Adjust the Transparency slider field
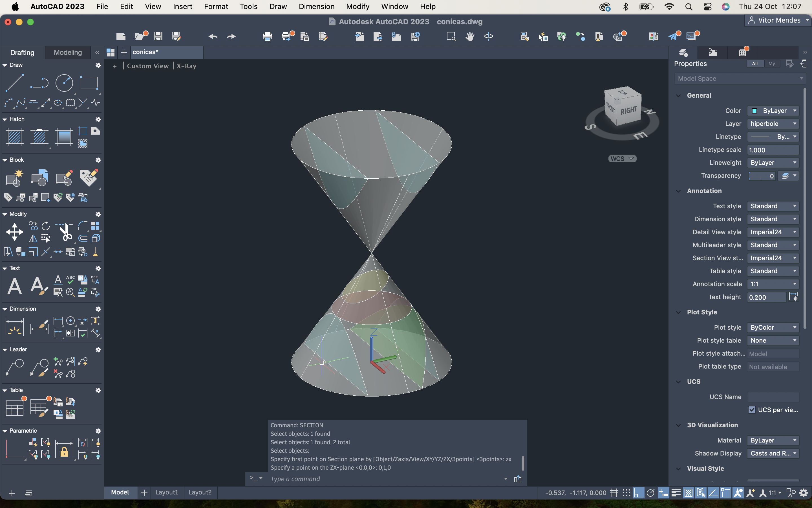 (762, 176)
